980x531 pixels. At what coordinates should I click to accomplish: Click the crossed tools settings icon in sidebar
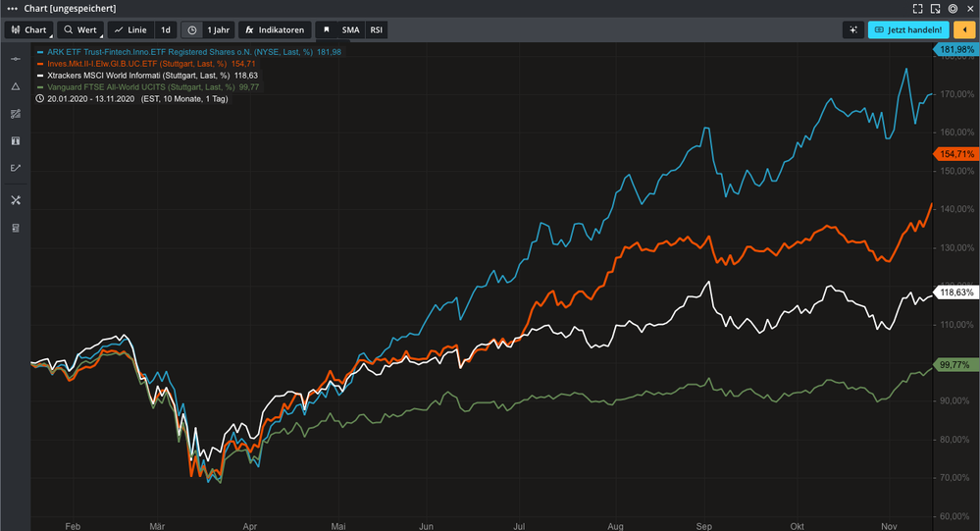(15, 200)
